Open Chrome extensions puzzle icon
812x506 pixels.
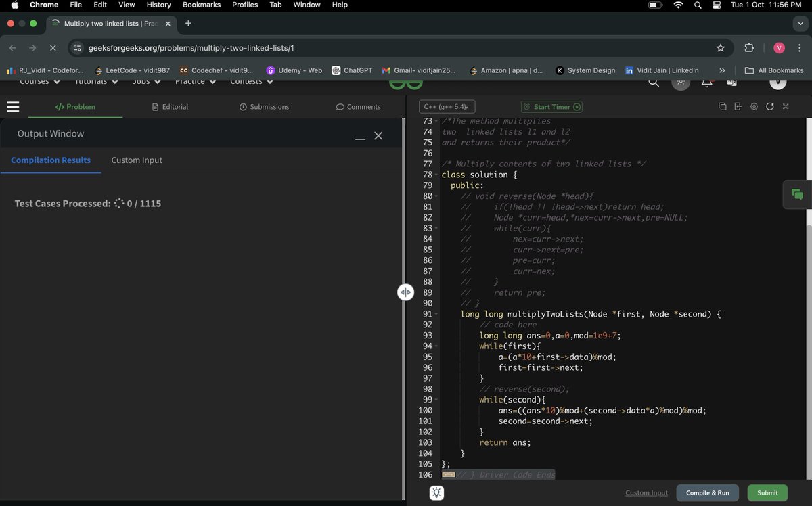tap(749, 48)
